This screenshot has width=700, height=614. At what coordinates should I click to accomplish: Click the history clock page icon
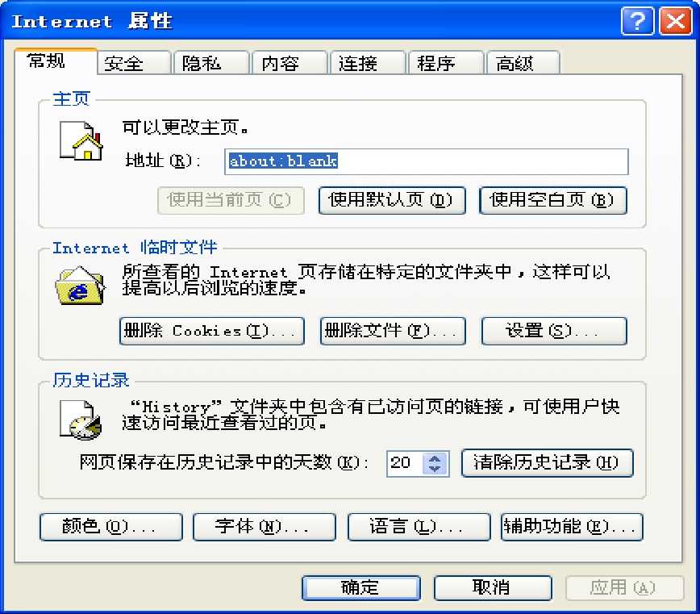(81, 420)
